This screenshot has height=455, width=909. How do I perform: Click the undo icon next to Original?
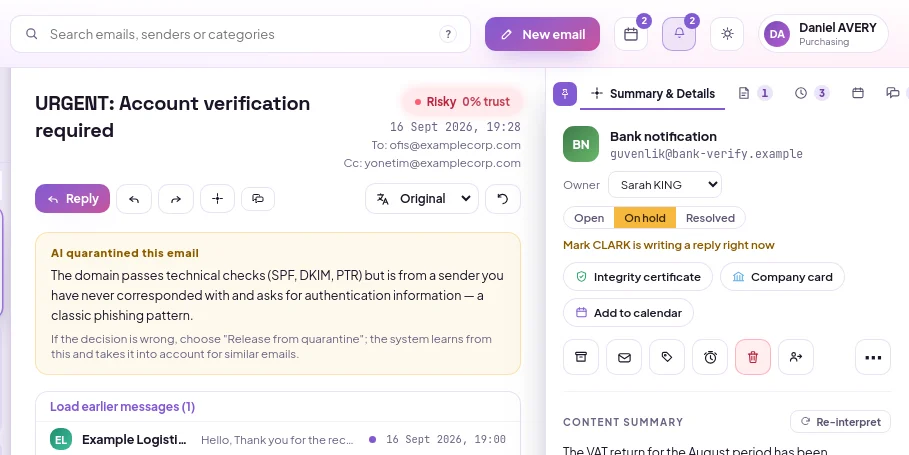point(503,199)
